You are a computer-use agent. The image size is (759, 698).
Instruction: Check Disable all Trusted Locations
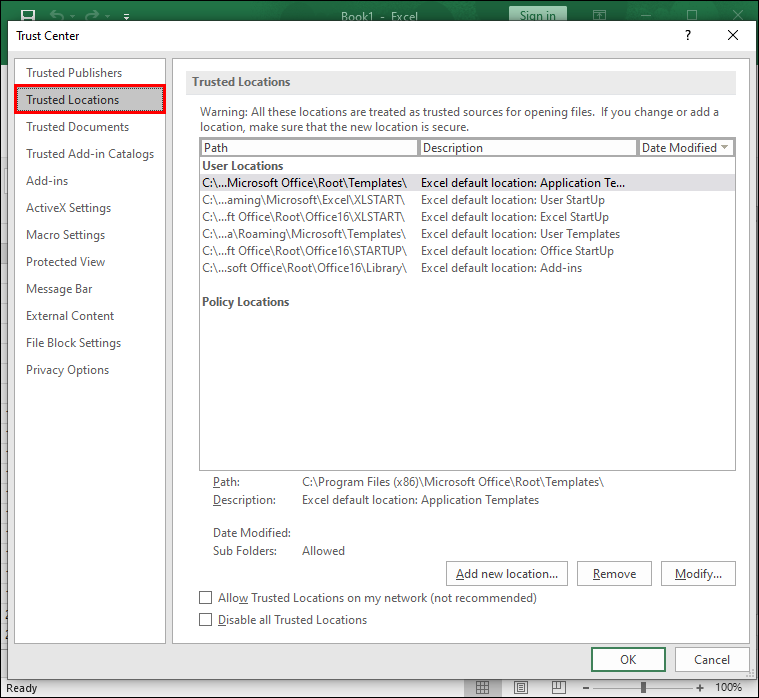pos(206,620)
